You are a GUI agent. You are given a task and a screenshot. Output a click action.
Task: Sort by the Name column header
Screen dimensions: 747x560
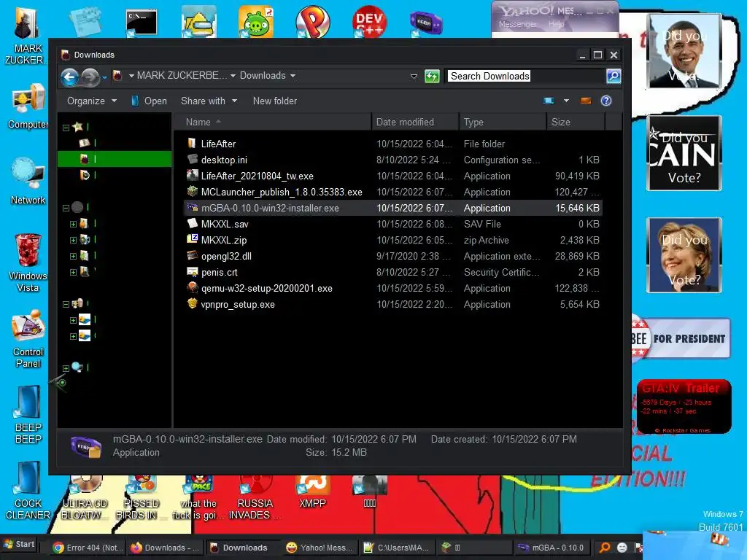(x=273, y=122)
